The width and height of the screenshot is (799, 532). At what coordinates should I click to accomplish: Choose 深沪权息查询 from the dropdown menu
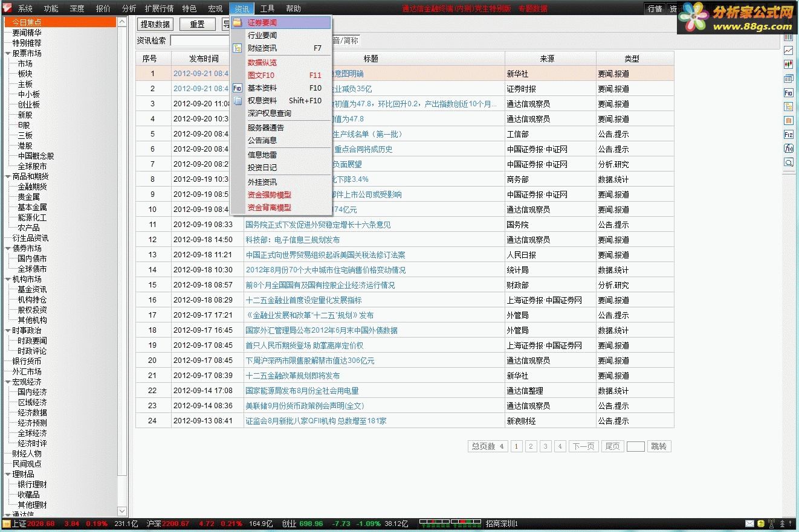pos(280,114)
